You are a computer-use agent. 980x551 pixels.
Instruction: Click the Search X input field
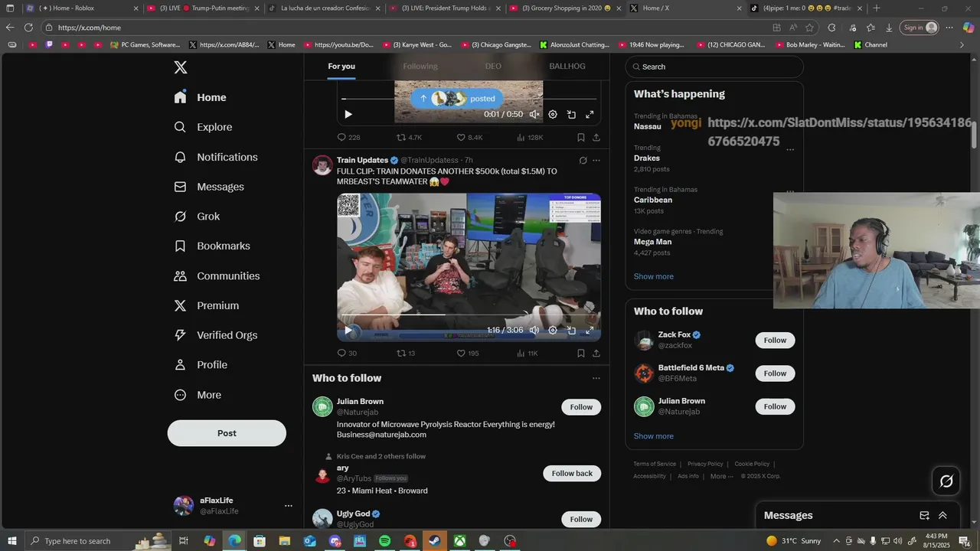(x=714, y=67)
